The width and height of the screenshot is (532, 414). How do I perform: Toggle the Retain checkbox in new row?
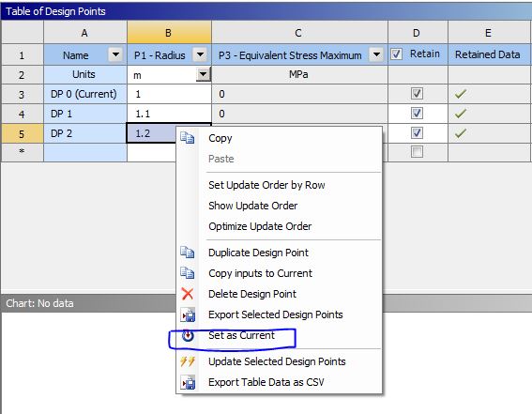pyautogui.click(x=417, y=152)
